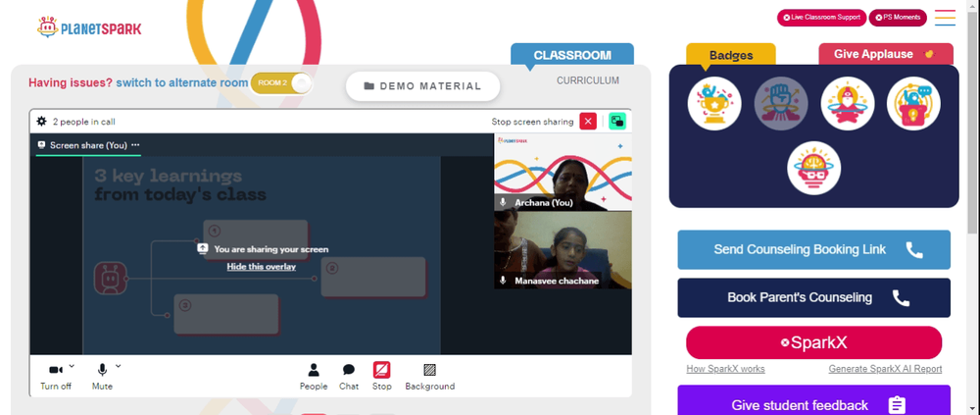This screenshot has width=980, height=415.
Task: Switch to the CURRICULUM tab
Action: [x=588, y=80]
